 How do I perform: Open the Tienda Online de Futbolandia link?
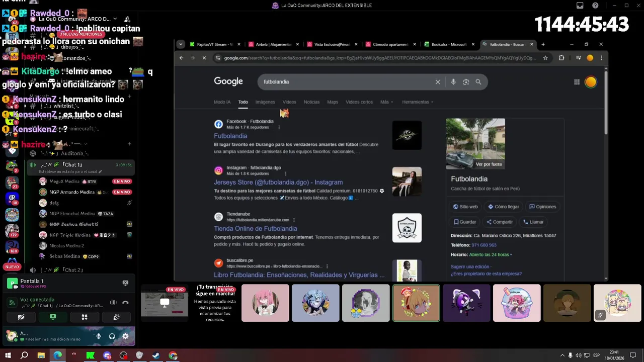click(x=256, y=229)
